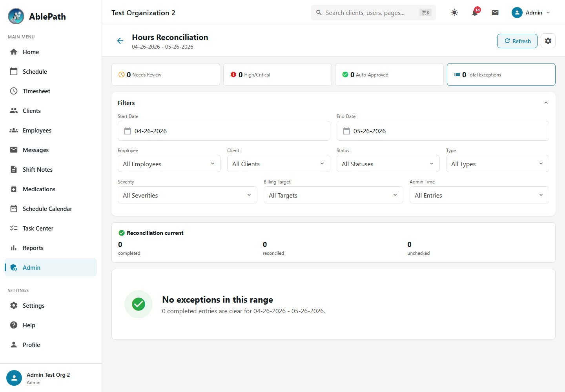Click the Messages envelope icon in sidebar
This screenshot has width=565, height=392.
(x=14, y=150)
